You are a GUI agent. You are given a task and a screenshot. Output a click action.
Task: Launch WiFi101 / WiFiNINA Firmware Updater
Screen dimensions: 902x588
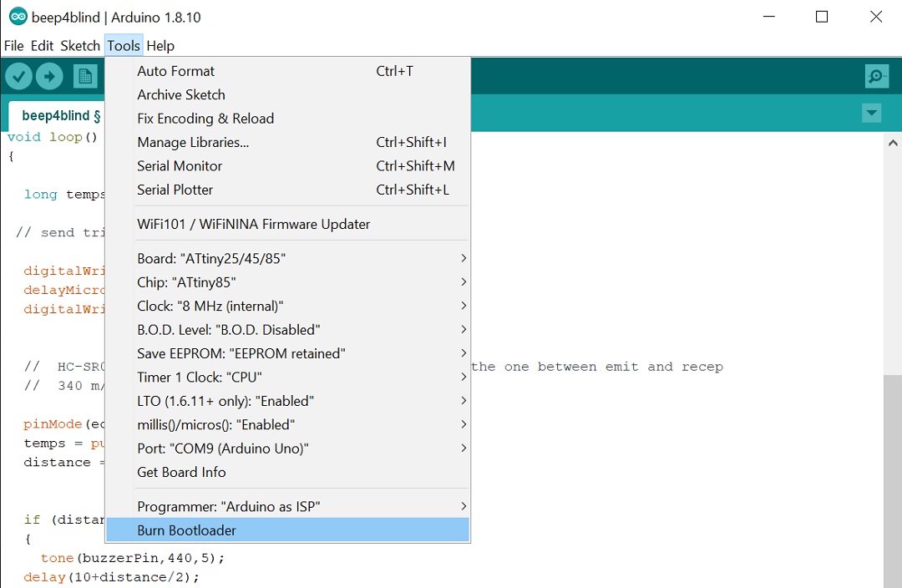pyautogui.click(x=287, y=225)
